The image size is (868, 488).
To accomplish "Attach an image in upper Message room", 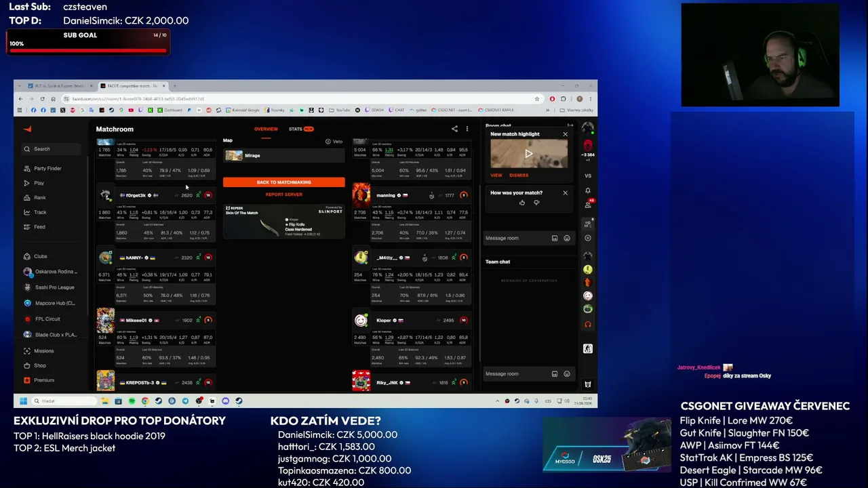I will pyautogui.click(x=555, y=238).
